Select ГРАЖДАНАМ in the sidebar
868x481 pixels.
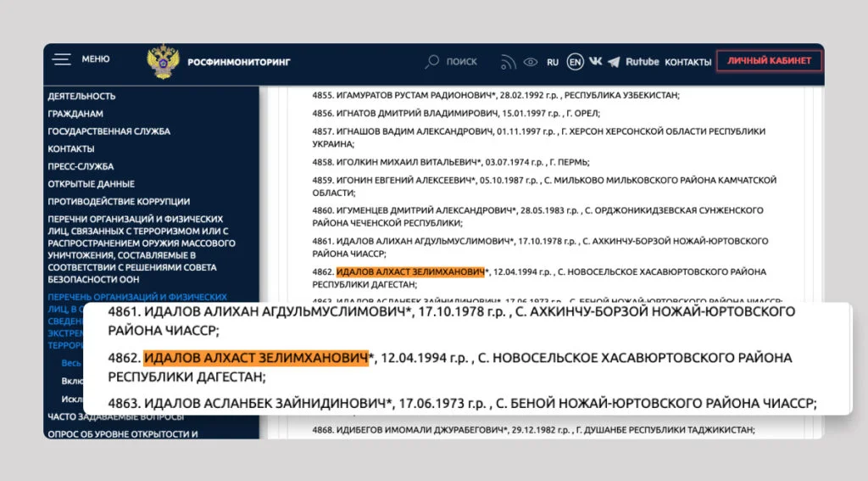pyautogui.click(x=75, y=114)
